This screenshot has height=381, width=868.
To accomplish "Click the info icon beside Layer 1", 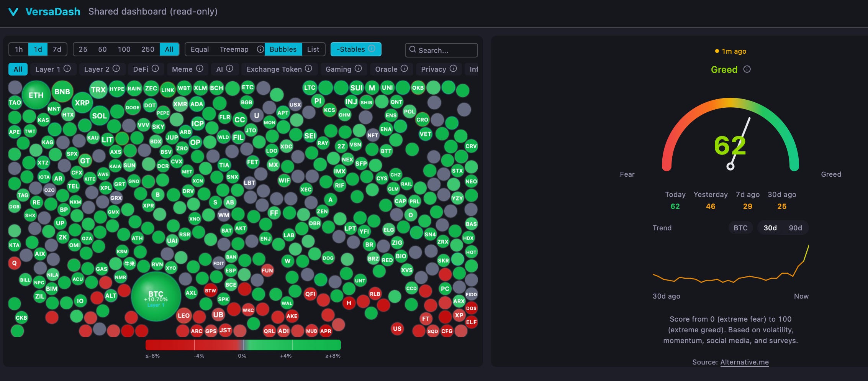I will coord(67,69).
